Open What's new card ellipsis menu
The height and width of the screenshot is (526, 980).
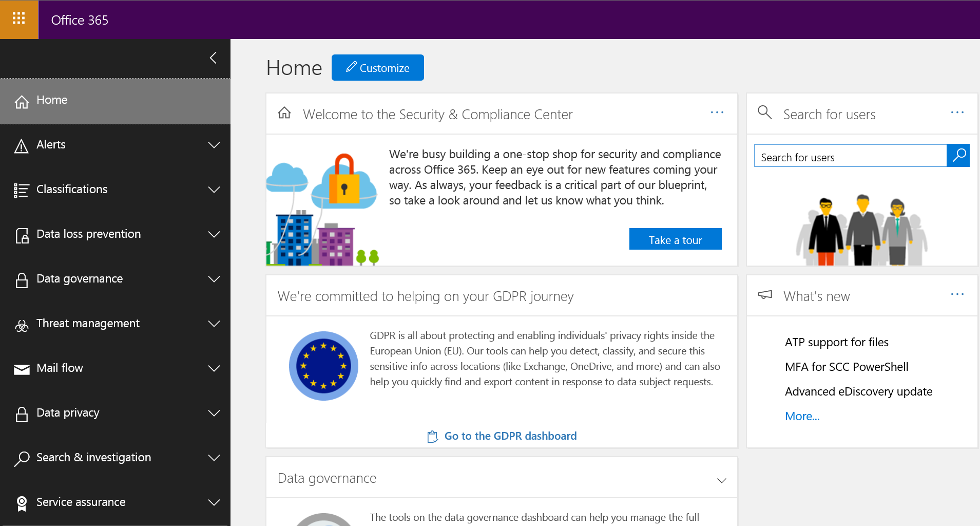(x=957, y=294)
